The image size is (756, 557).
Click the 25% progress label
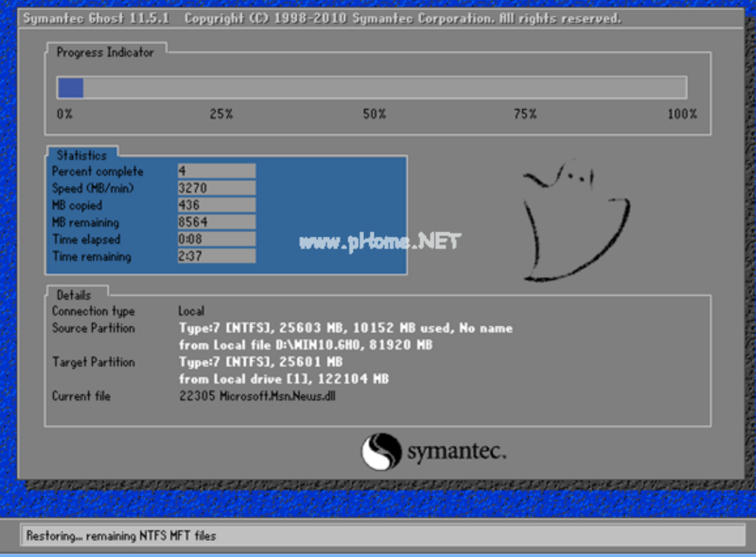pos(221,114)
